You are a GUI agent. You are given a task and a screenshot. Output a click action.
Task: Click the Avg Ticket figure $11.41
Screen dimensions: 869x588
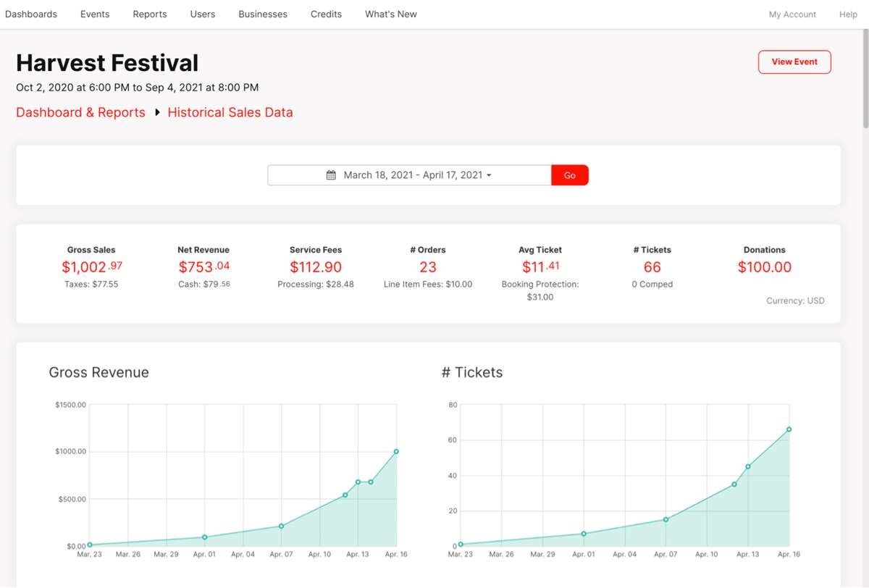pyautogui.click(x=540, y=266)
